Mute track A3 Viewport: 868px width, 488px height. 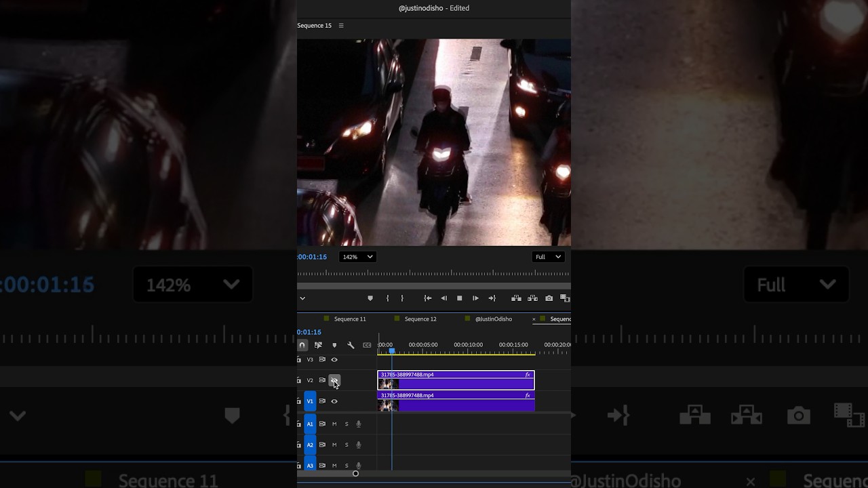pos(334,466)
